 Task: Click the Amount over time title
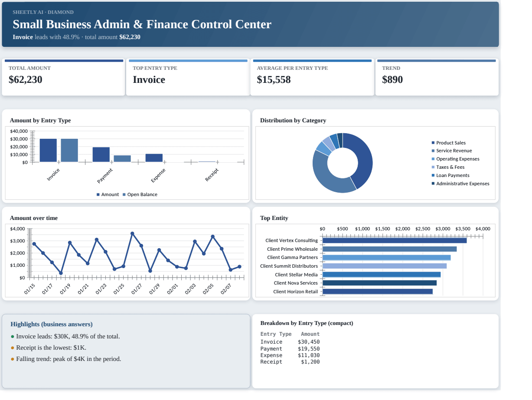tap(34, 218)
